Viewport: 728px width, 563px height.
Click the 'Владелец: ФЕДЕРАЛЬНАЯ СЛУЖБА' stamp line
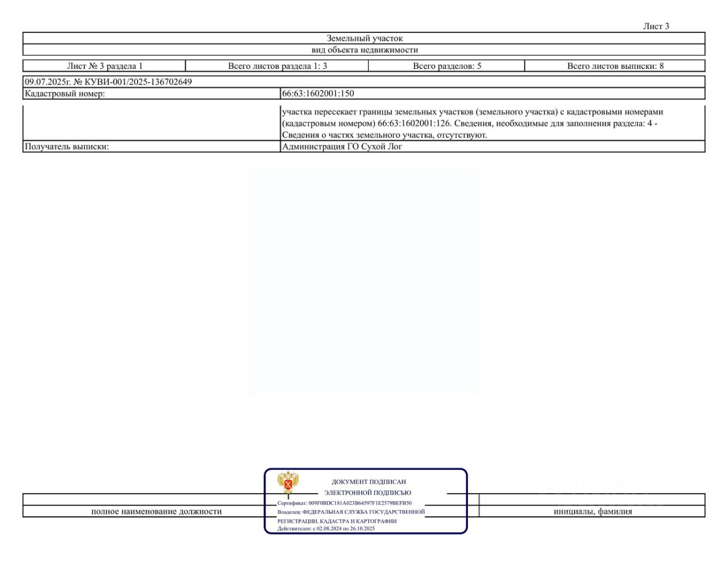pyautogui.click(x=351, y=512)
